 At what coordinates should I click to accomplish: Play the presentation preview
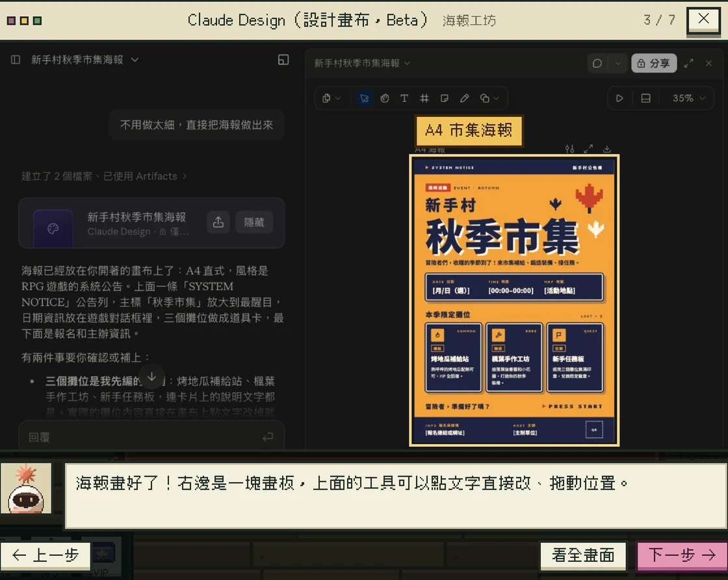point(619,98)
